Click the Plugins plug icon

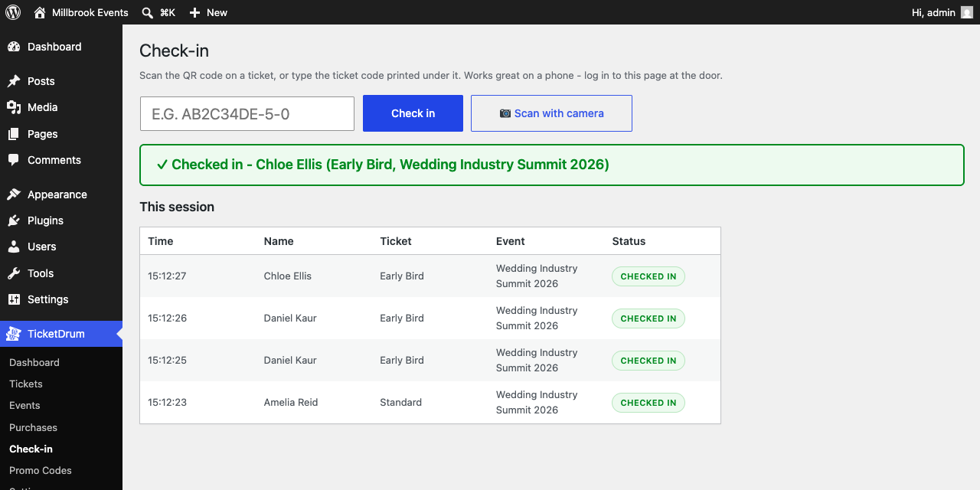click(14, 220)
